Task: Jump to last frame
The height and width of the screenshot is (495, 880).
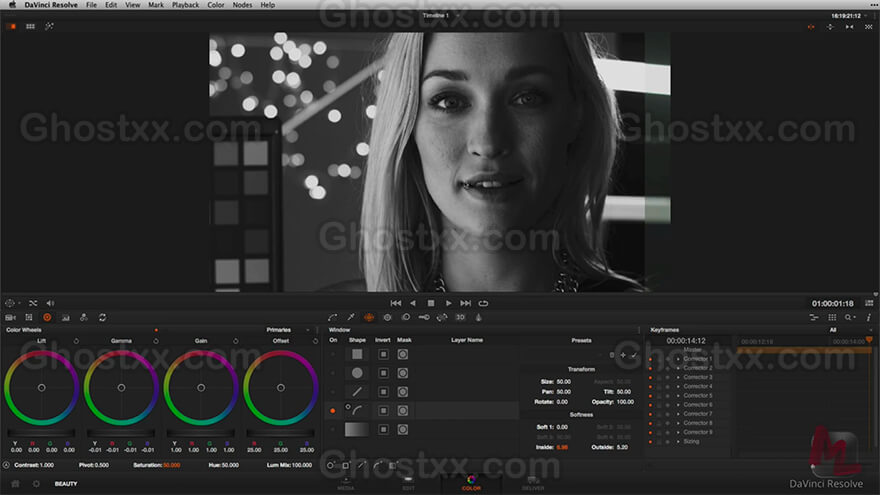Action: coord(466,303)
